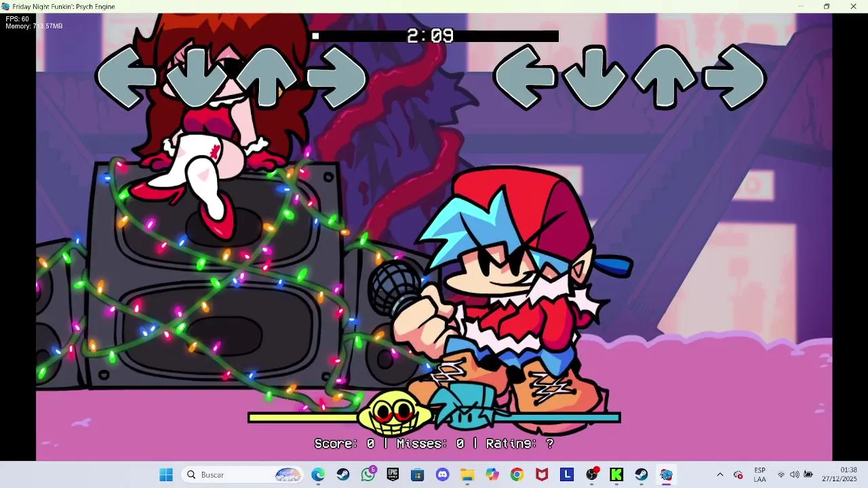Open File Explorer from the taskbar
The image size is (868, 488).
tap(467, 474)
